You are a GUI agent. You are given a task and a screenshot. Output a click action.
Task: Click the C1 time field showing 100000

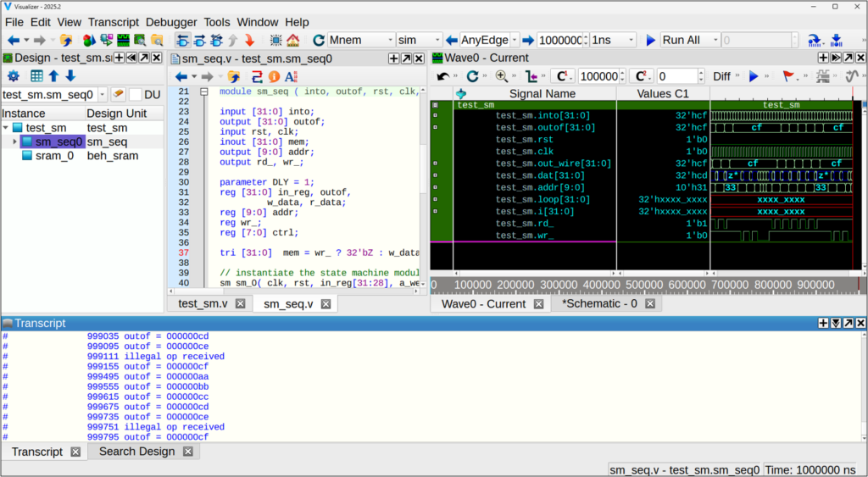(x=599, y=76)
